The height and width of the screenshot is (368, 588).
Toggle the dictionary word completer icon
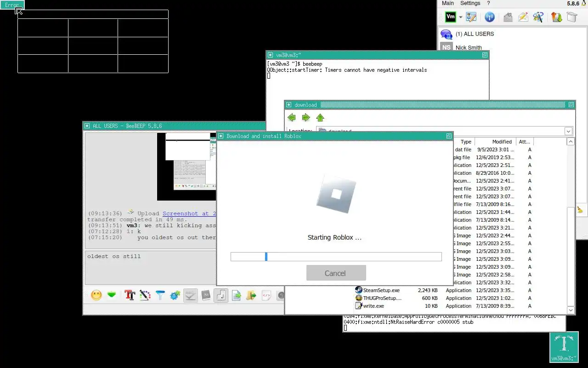(206, 295)
